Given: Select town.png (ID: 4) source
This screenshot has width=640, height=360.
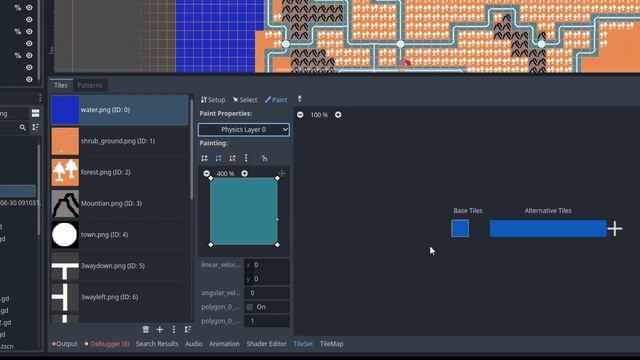Looking at the screenshot, I should click(120, 235).
